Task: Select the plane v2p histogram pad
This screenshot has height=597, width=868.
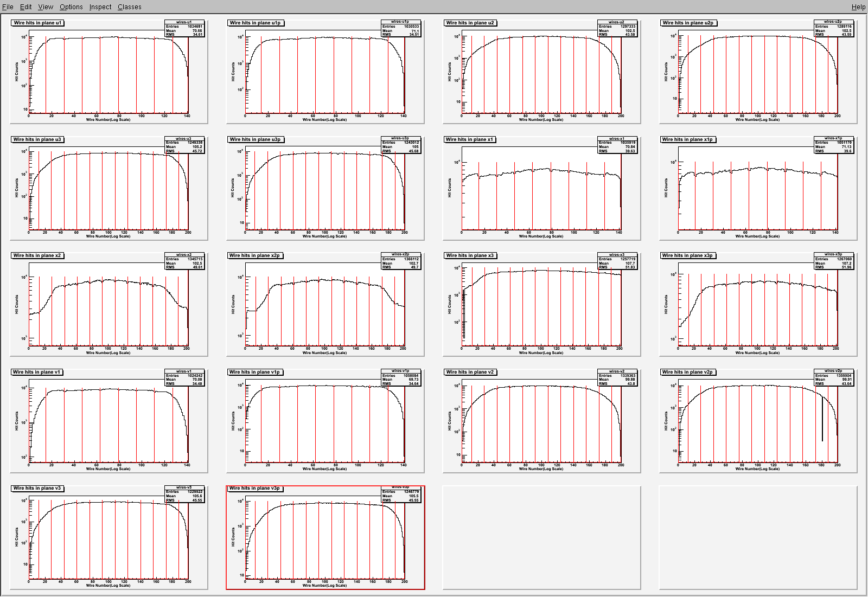Action: coord(758,421)
